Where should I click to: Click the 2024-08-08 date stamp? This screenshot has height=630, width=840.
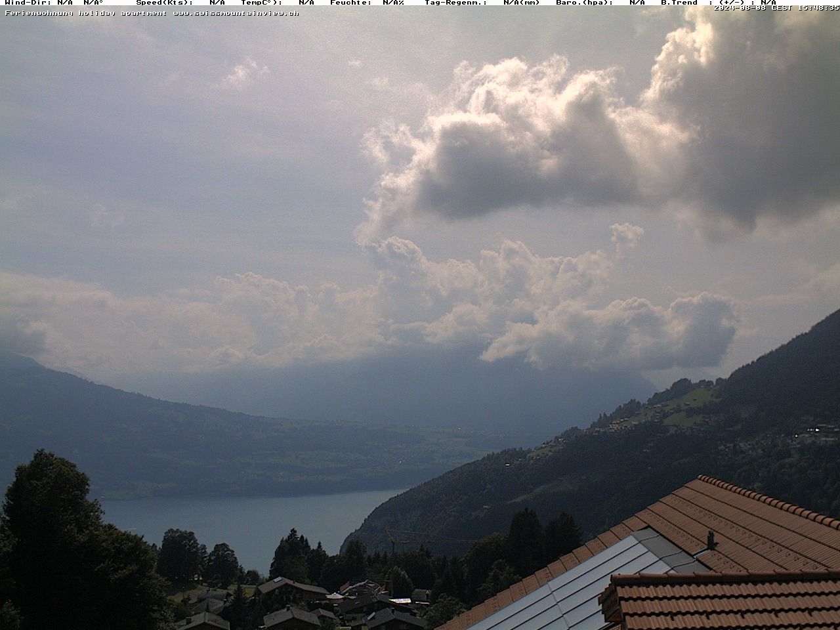[740, 7]
